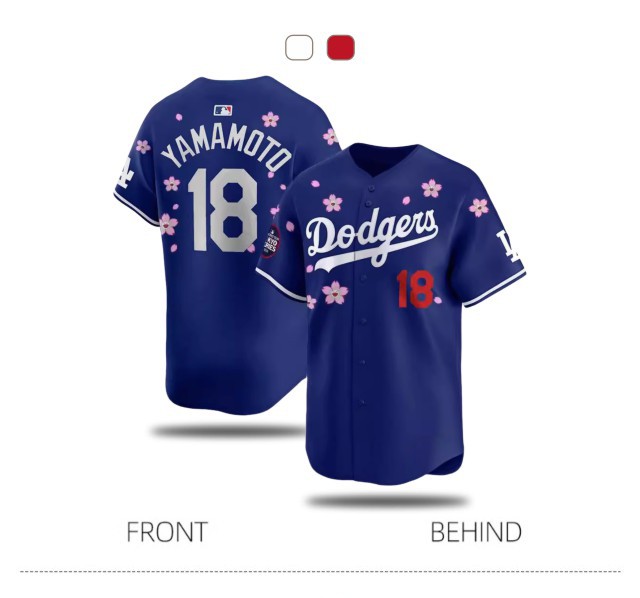Open the Dodgers button-front jersey image
Screen dimensions: 640x598
(x=391, y=314)
